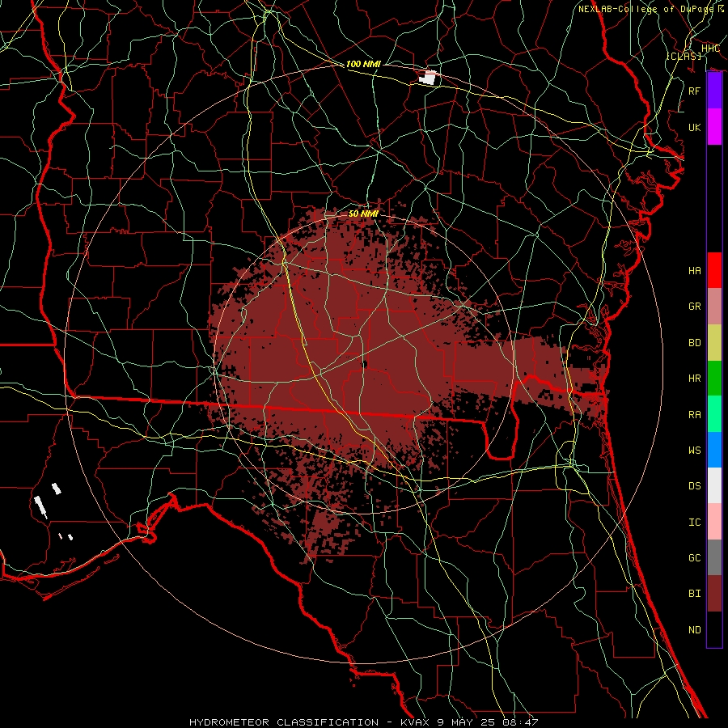This screenshot has width=728, height=728.
Task: Click the RF legend label
Action: coord(694,91)
